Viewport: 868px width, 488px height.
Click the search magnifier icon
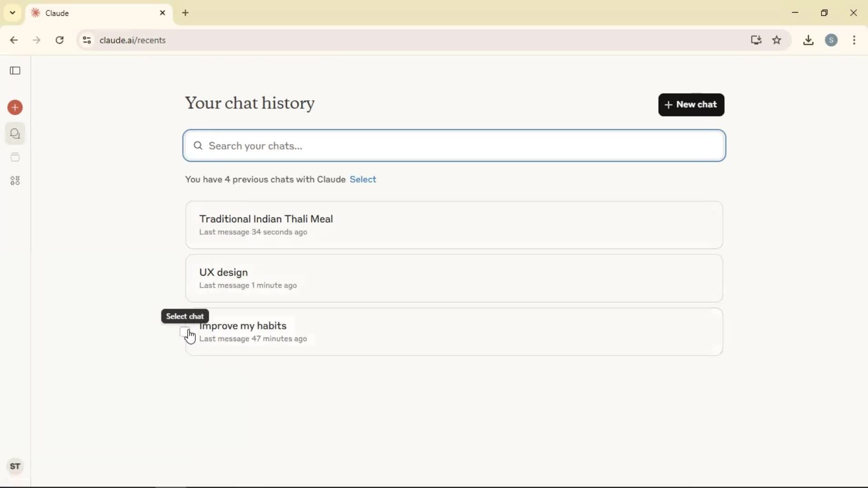pyautogui.click(x=198, y=146)
